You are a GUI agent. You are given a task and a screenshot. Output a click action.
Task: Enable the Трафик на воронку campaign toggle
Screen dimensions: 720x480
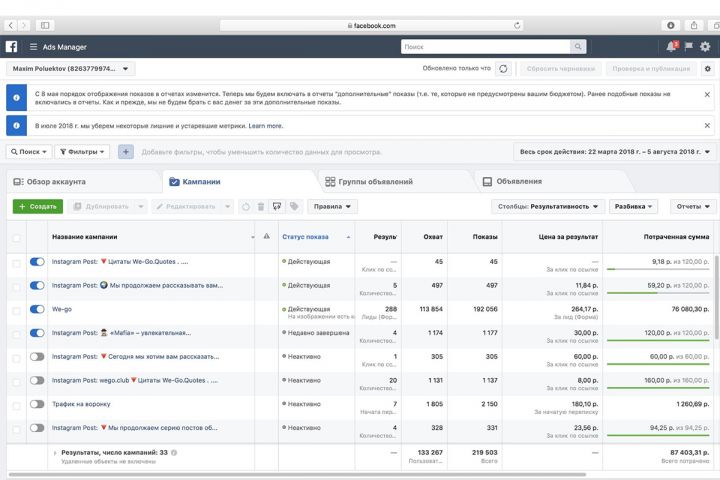click(37, 404)
